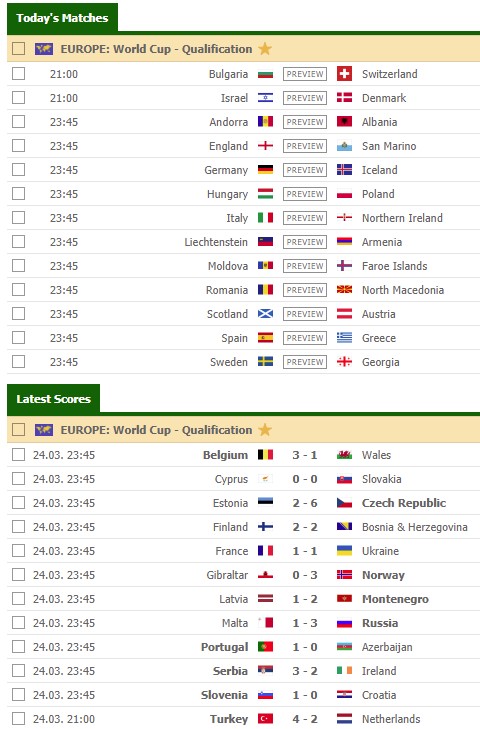Click the Wales dragon flag icon
Viewport: 480px width, 729px height.
coord(344,455)
